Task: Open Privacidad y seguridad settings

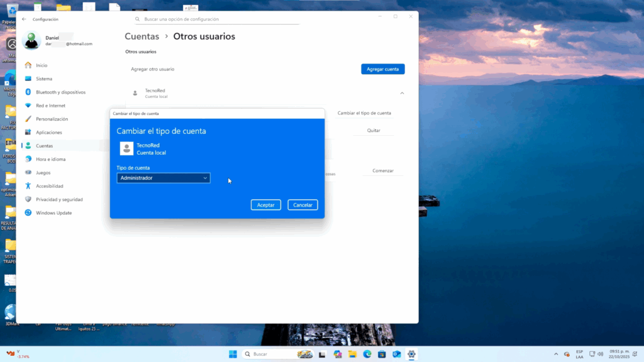Action: click(59, 199)
